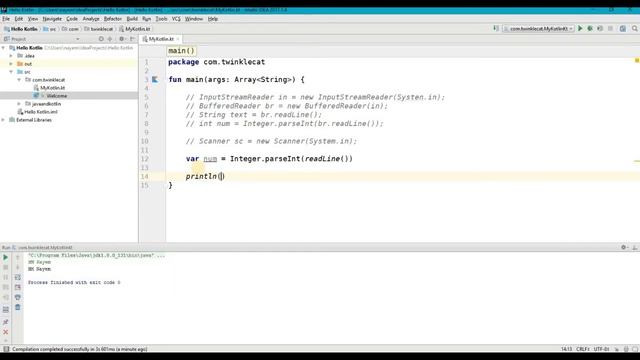
Task: Toggle tool window buttons at status bar left
Action: 6,349
